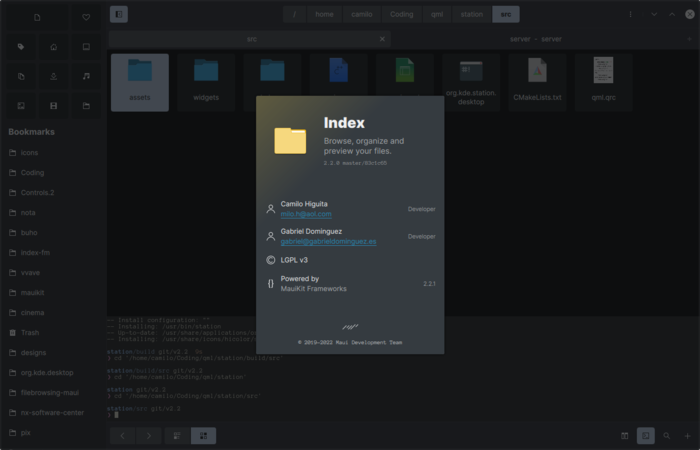
Task: Switch to grid view mode
Action: [204, 436]
